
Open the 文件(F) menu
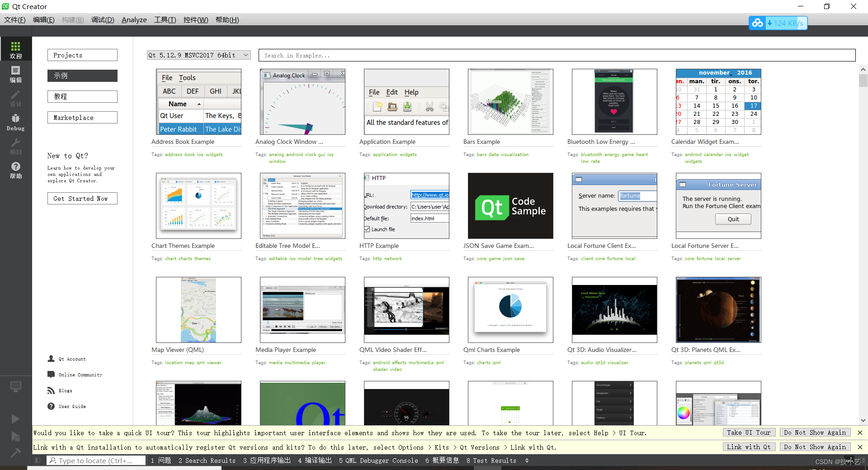point(15,19)
